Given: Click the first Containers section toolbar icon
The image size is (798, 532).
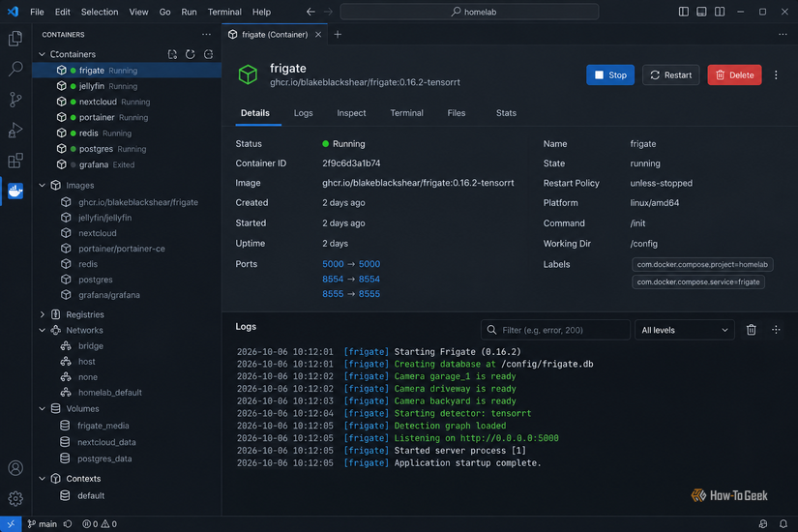Looking at the screenshot, I should point(172,54).
